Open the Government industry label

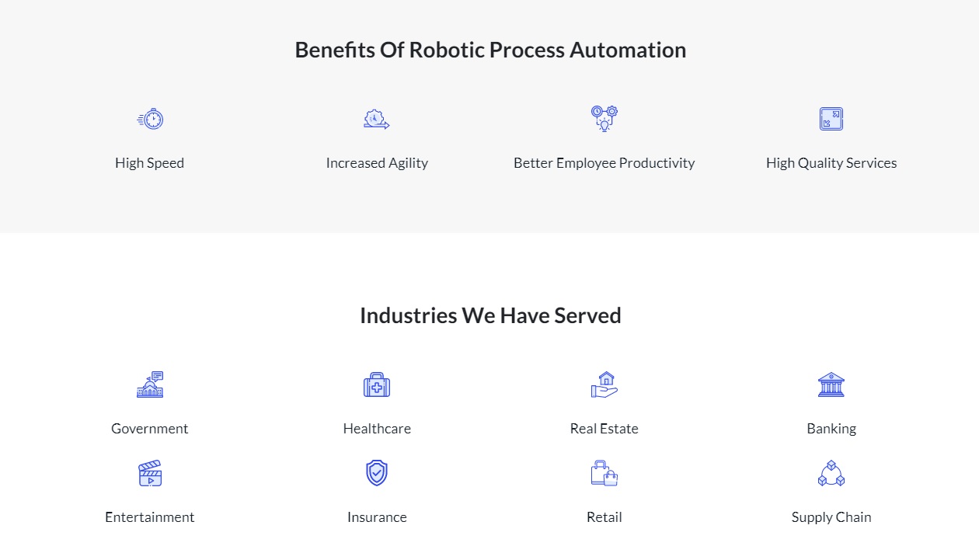tap(150, 429)
